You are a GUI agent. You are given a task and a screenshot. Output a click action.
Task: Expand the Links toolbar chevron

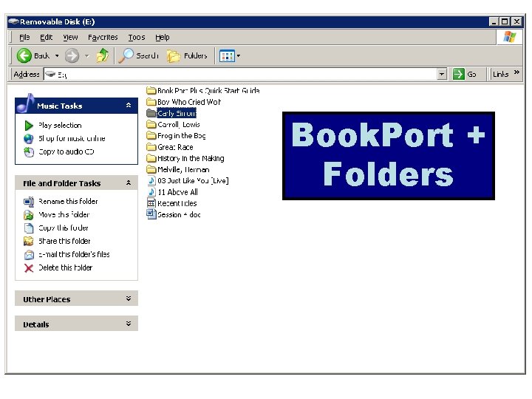pos(516,72)
